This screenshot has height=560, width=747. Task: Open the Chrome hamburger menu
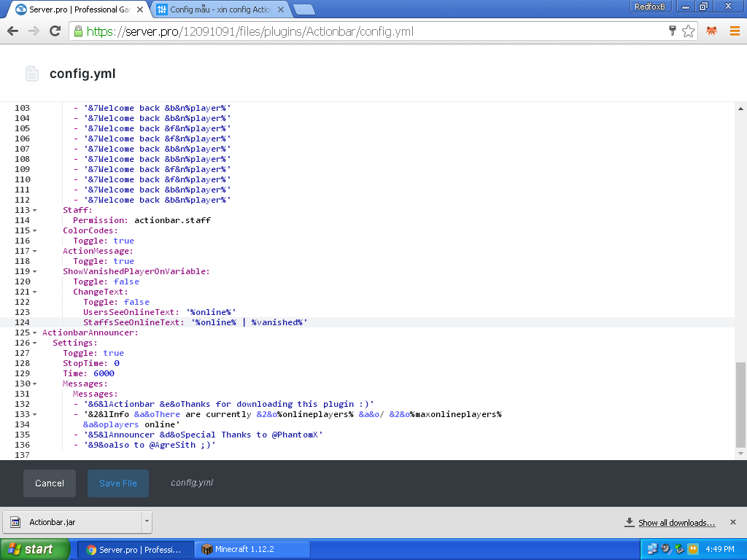tap(735, 31)
